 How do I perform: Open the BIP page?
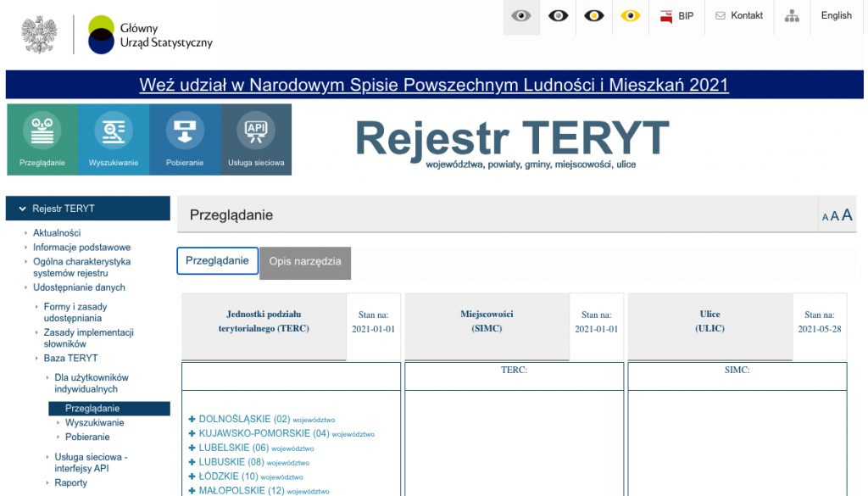coord(676,16)
